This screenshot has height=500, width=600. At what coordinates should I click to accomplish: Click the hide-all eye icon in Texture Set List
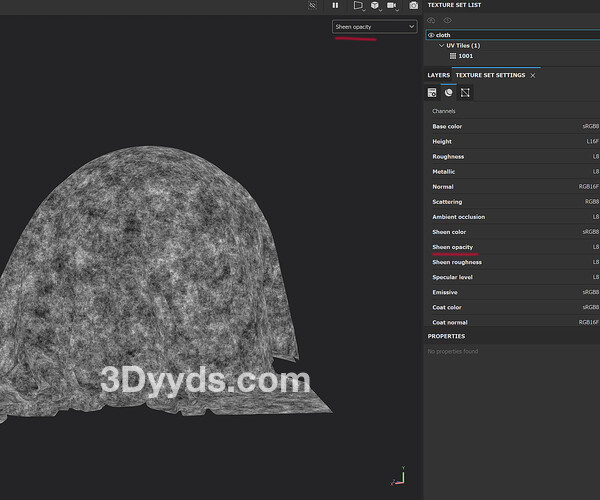tap(433, 20)
